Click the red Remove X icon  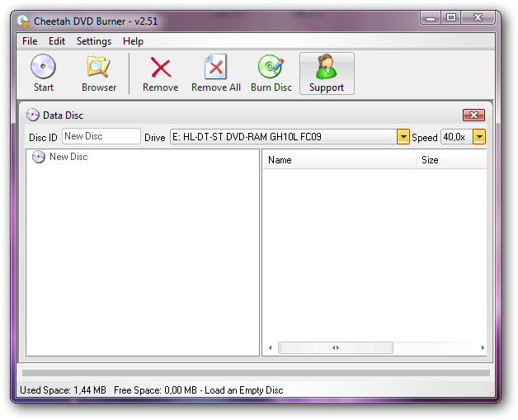pyautogui.click(x=161, y=68)
